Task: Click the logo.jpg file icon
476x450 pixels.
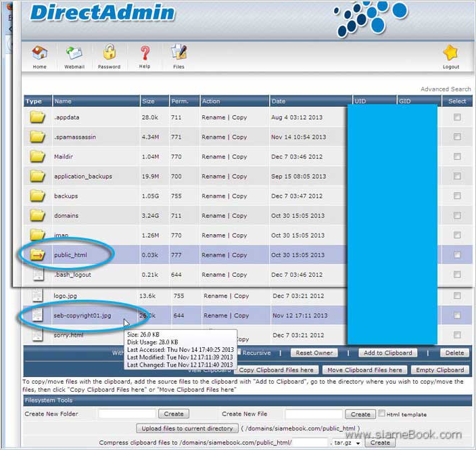Action: pyautogui.click(x=37, y=295)
